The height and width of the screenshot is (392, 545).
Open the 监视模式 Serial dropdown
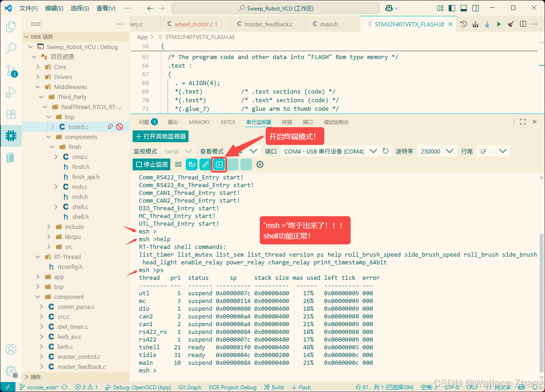178,151
